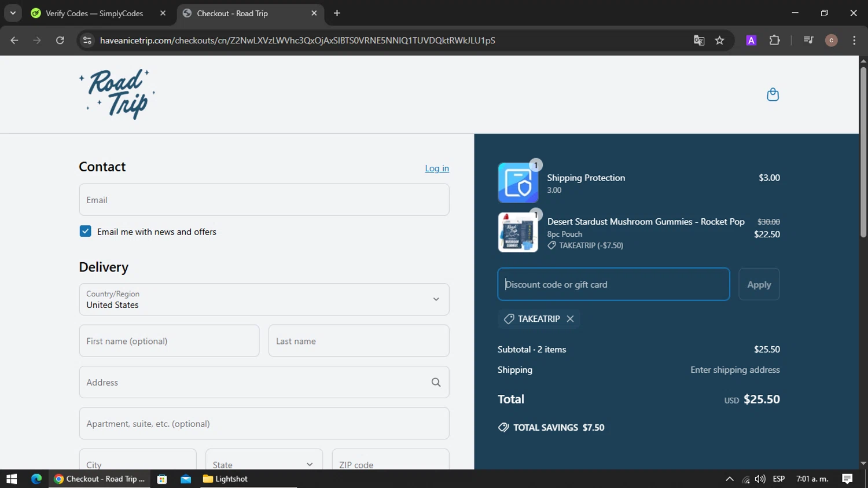This screenshot has width=868, height=488.
Task: Open the Mail app in the taskbar
Action: coord(186,479)
